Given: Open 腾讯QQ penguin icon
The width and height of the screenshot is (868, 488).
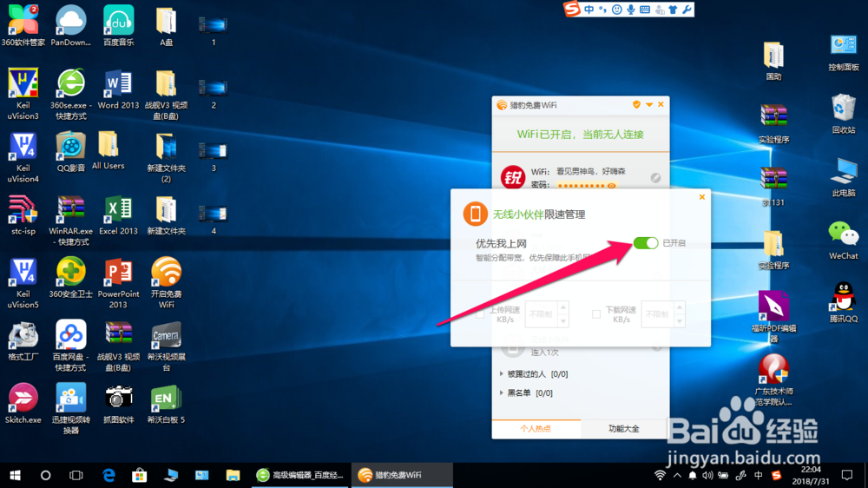Looking at the screenshot, I should click(843, 302).
